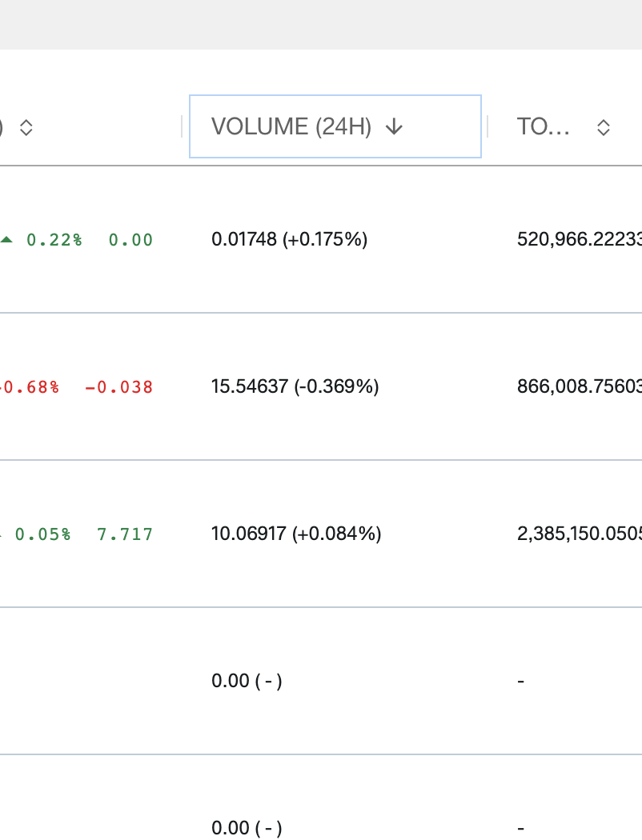Click the total value 866,008.75603
This screenshot has height=840, width=642.
click(x=580, y=386)
